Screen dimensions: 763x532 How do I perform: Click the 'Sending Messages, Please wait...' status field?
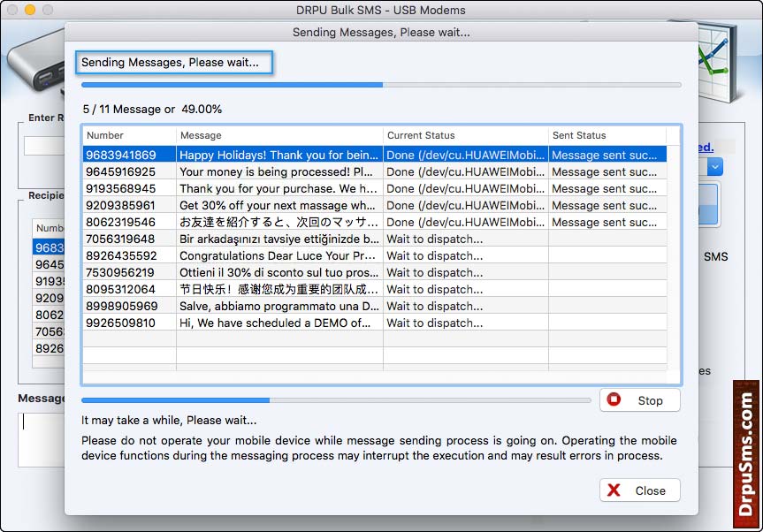(174, 62)
